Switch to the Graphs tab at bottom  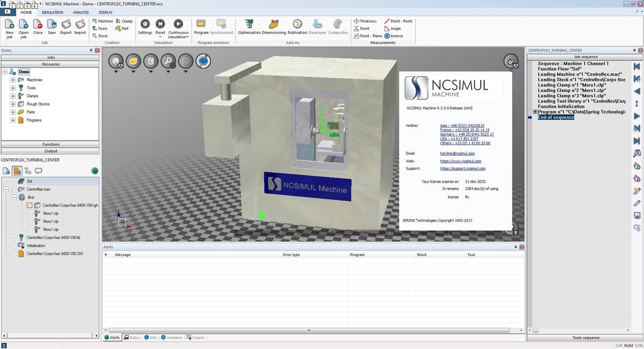196,337
